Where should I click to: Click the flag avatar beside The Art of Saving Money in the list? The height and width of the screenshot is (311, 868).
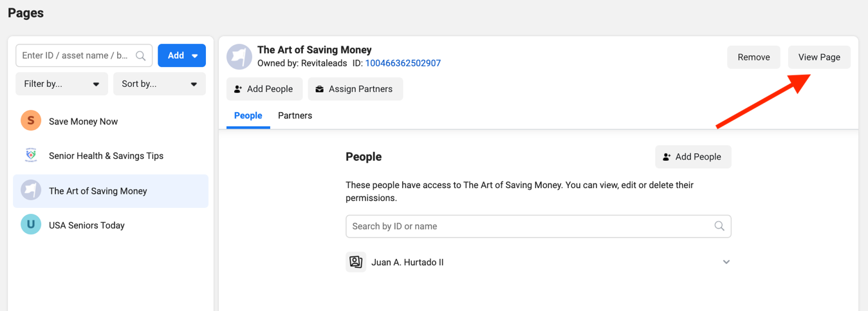[31, 191]
